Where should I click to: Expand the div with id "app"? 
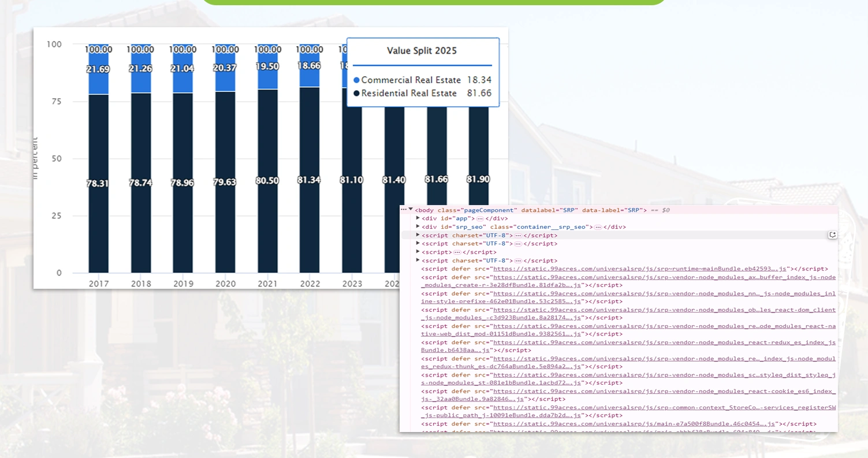tap(418, 218)
